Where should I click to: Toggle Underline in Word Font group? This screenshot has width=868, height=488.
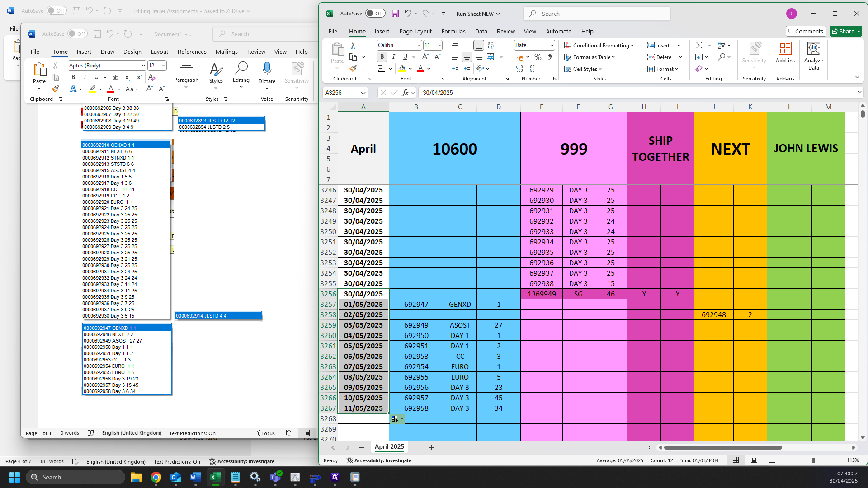pyautogui.click(x=96, y=77)
